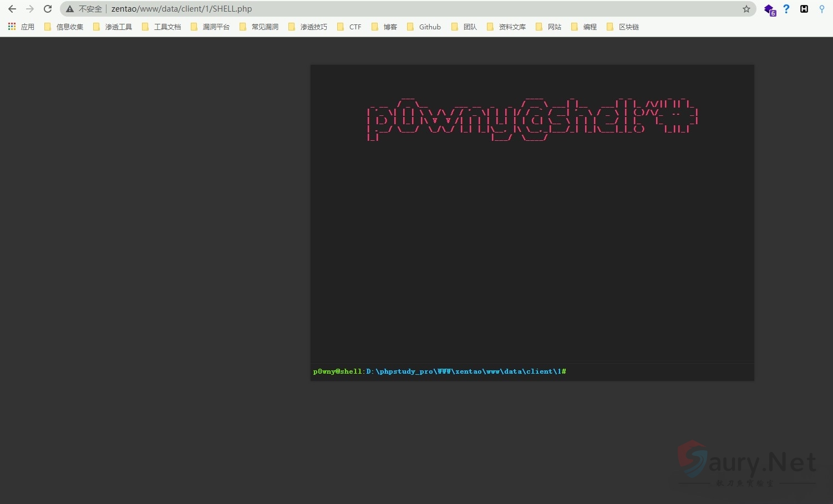Open the 博客 bookmark folder
Viewport: 833px width, 504px height.
(384, 27)
